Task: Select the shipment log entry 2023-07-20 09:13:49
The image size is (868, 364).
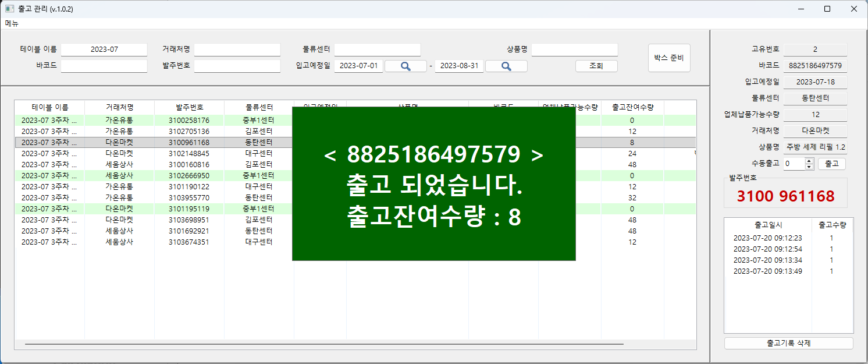Action: [x=789, y=271]
